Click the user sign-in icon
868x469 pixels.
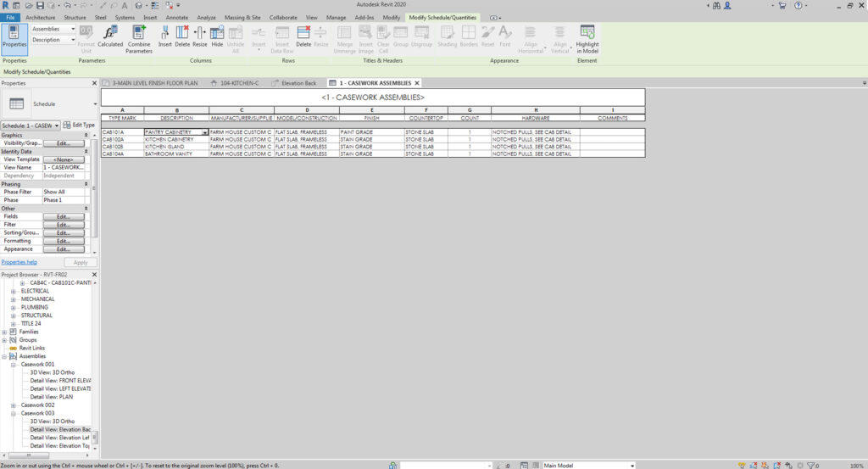(x=727, y=5)
